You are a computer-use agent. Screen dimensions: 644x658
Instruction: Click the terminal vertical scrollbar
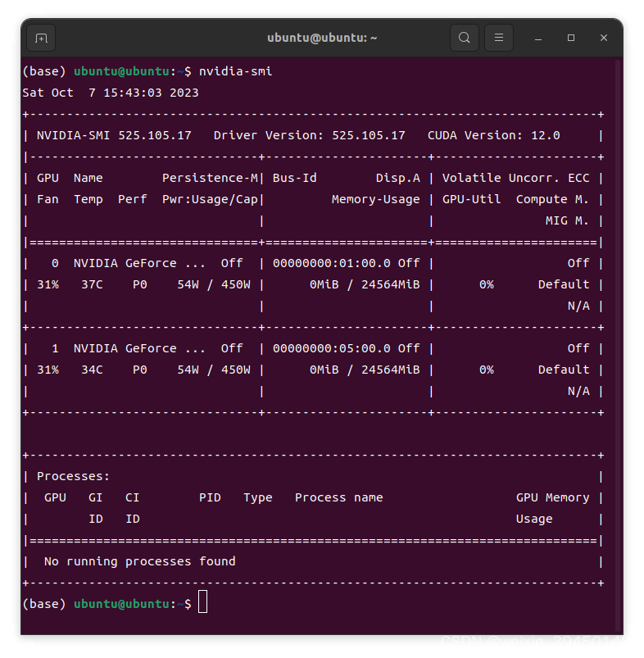click(x=617, y=344)
